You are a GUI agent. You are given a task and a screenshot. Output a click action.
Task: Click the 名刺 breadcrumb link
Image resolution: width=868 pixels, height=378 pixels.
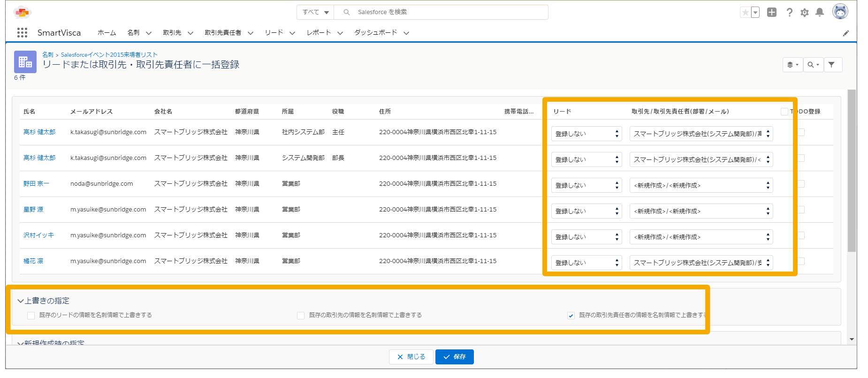tap(48, 54)
